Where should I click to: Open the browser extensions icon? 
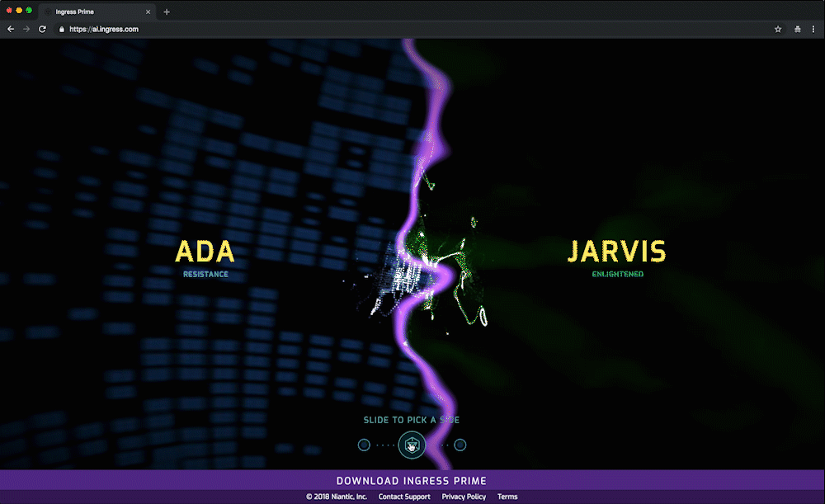(798, 30)
